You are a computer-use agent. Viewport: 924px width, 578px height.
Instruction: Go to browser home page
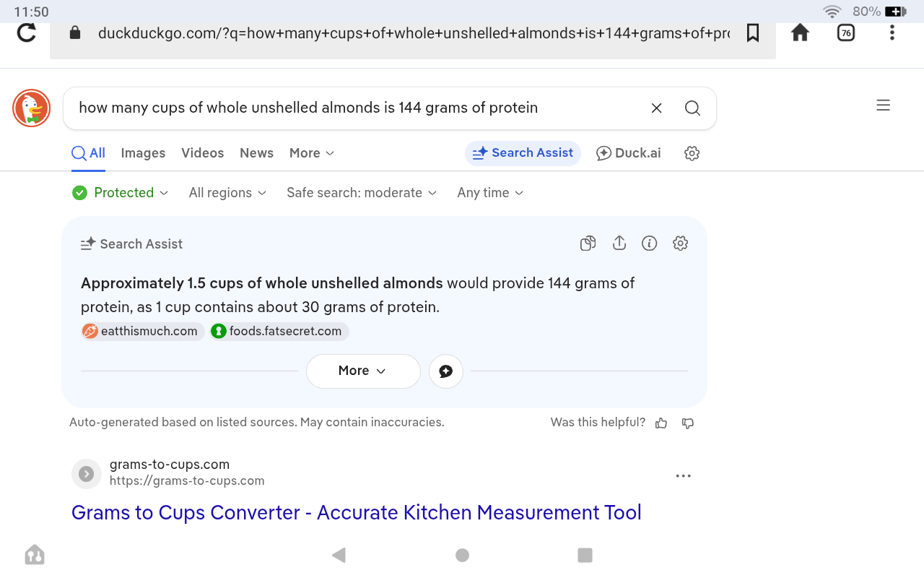800,33
